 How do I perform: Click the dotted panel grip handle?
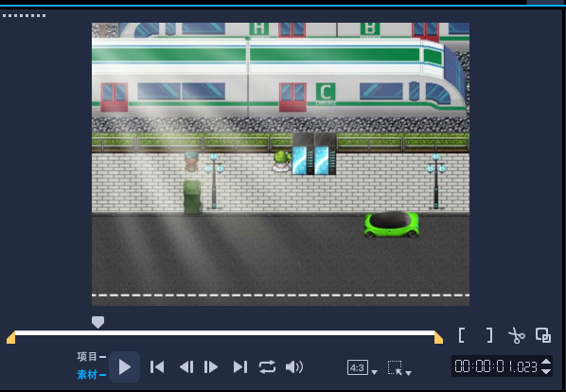(x=25, y=15)
